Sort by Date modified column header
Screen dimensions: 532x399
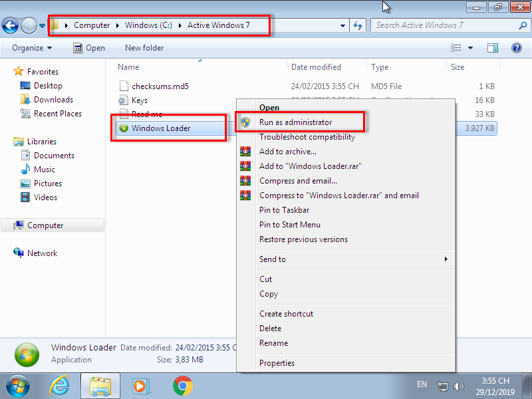click(316, 67)
